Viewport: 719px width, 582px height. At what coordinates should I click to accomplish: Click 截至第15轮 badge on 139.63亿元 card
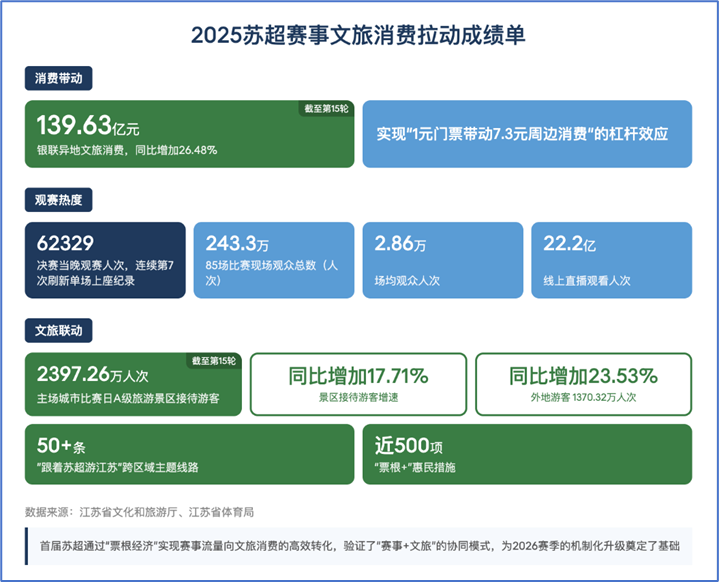click(x=325, y=109)
